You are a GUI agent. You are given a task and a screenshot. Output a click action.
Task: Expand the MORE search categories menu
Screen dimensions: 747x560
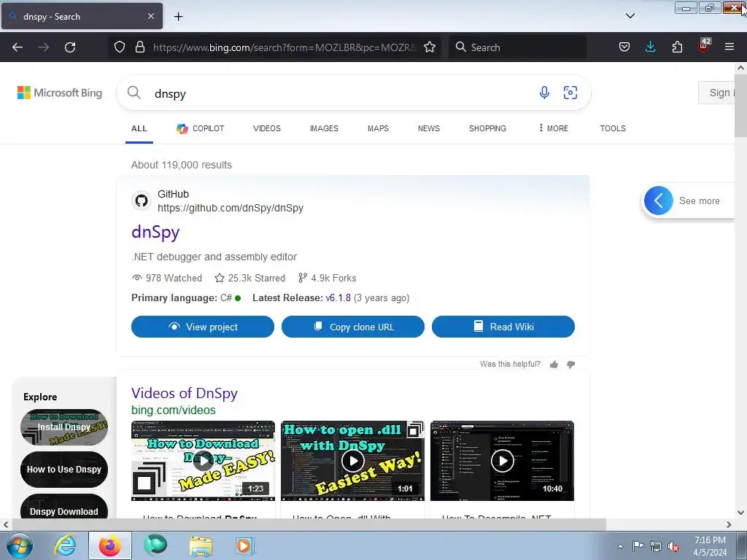pos(553,128)
